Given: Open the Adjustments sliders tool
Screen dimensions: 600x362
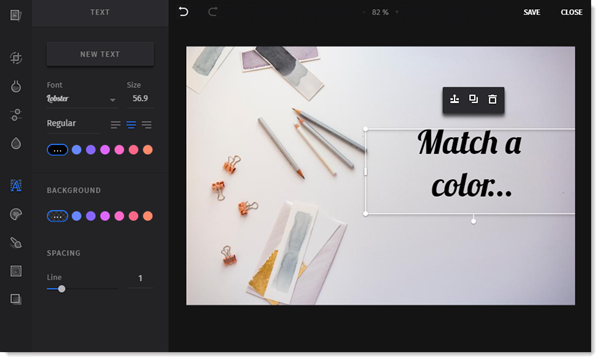Looking at the screenshot, I should pyautogui.click(x=16, y=115).
